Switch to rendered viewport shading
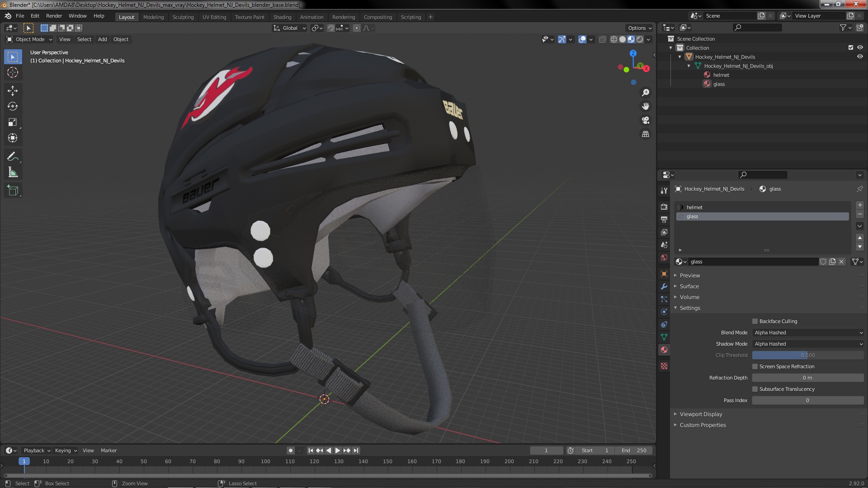 [x=640, y=39]
